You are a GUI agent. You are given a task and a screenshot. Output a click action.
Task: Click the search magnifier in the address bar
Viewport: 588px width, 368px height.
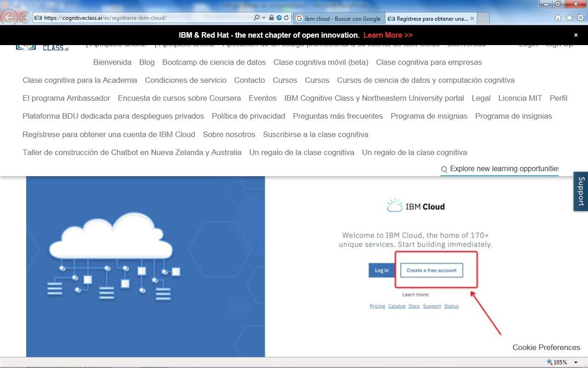pos(257,18)
